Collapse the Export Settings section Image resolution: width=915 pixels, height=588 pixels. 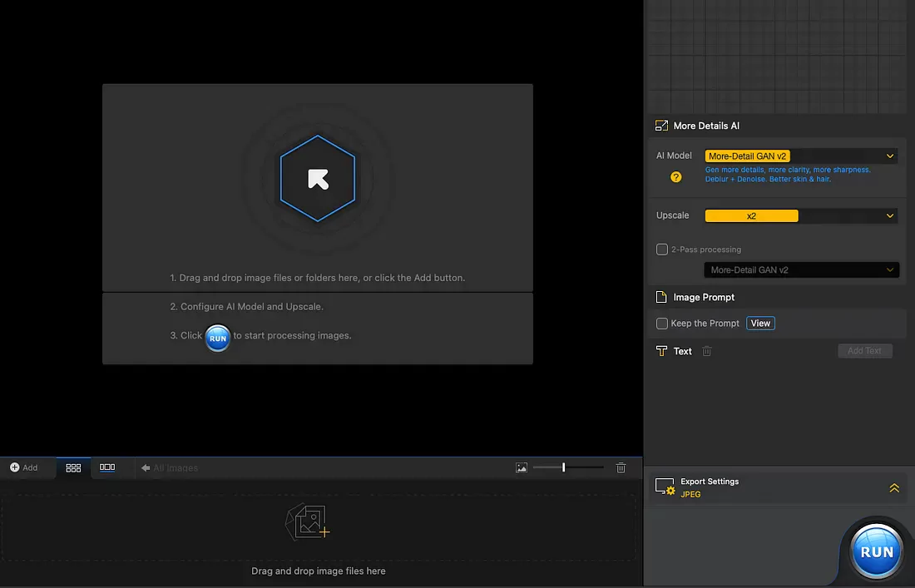point(894,487)
